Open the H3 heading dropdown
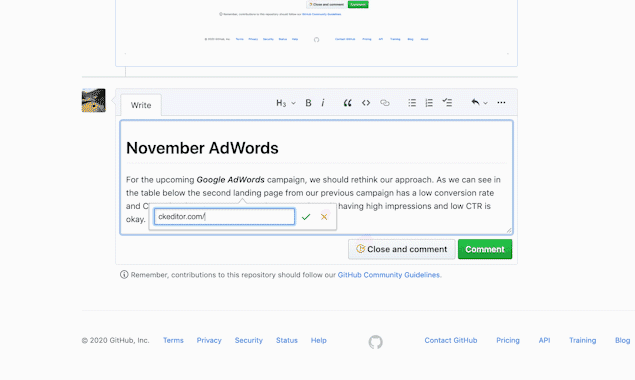Screen dimensions: 635x380 pyautogui.click(x=286, y=103)
